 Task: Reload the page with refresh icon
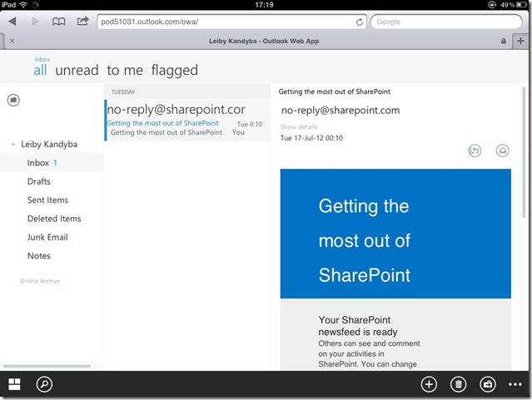(x=360, y=22)
